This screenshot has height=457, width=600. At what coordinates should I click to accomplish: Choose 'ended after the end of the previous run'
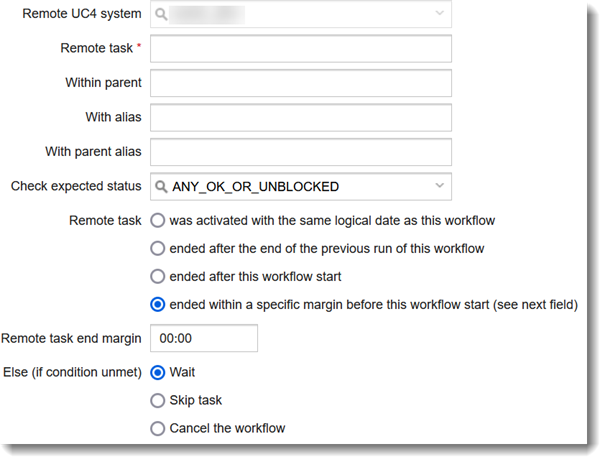click(x=158, y=248)
